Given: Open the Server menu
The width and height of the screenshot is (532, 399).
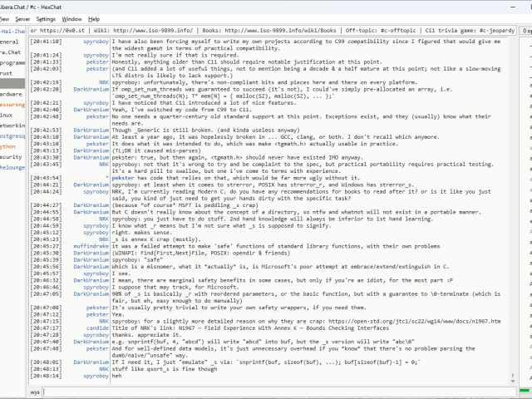Looking at the screenshot, I should point(22,18).
